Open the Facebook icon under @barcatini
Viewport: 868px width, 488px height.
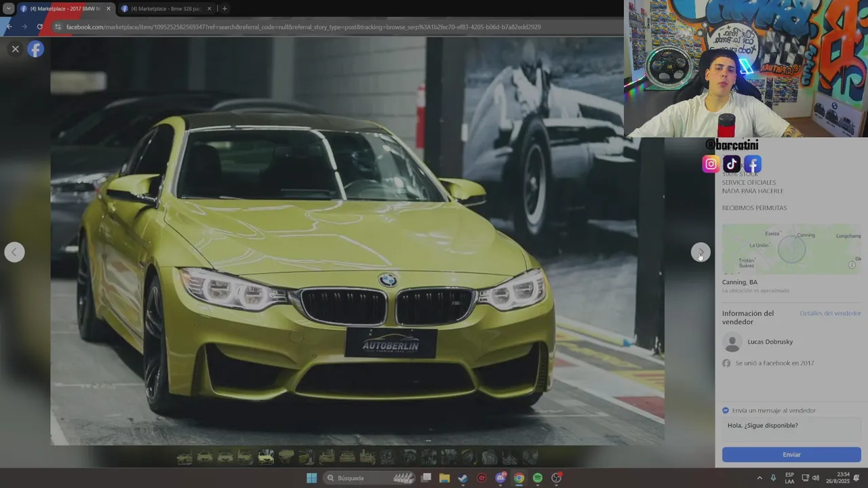coord(753,163)
